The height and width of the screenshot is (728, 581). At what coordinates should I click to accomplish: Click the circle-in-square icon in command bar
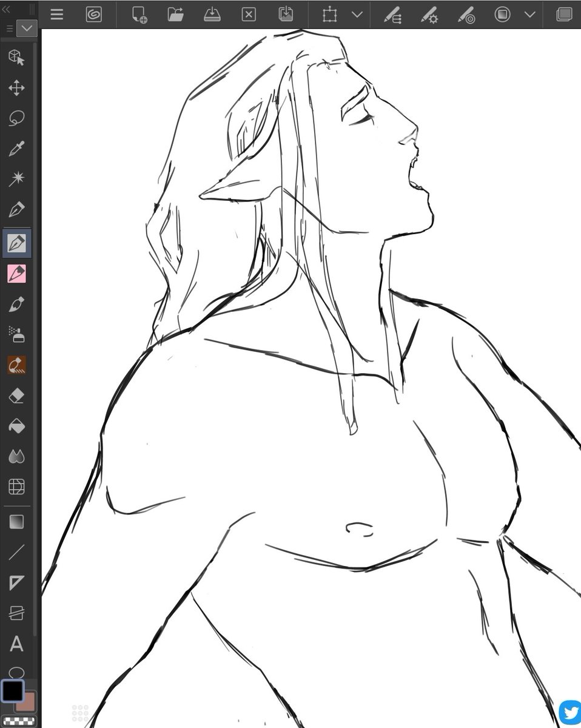coord(502,15)
